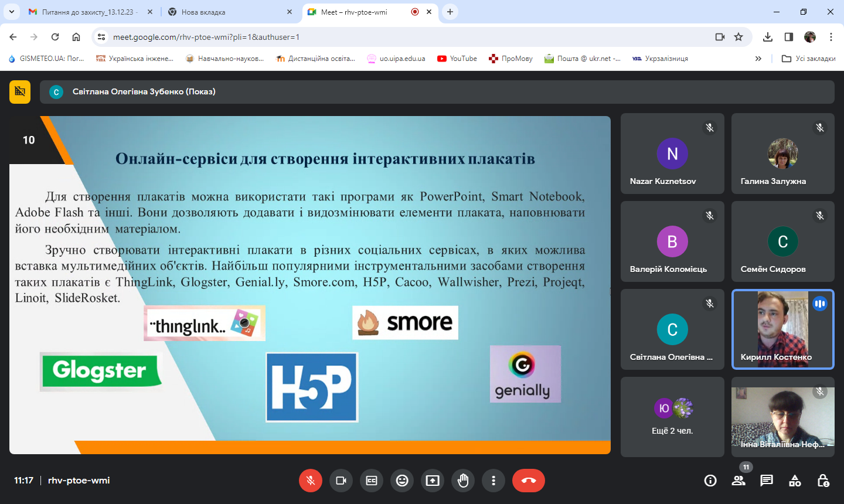The width and height of the screenshot is (844, 504).
Task: Go back in browser history
Action: 13,37
